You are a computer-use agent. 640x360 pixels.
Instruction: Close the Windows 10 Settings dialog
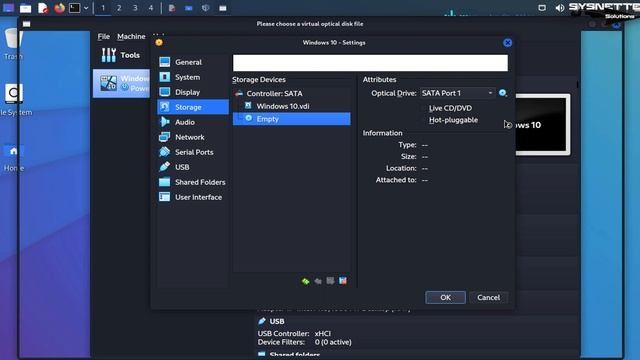[x=507, y=43]
